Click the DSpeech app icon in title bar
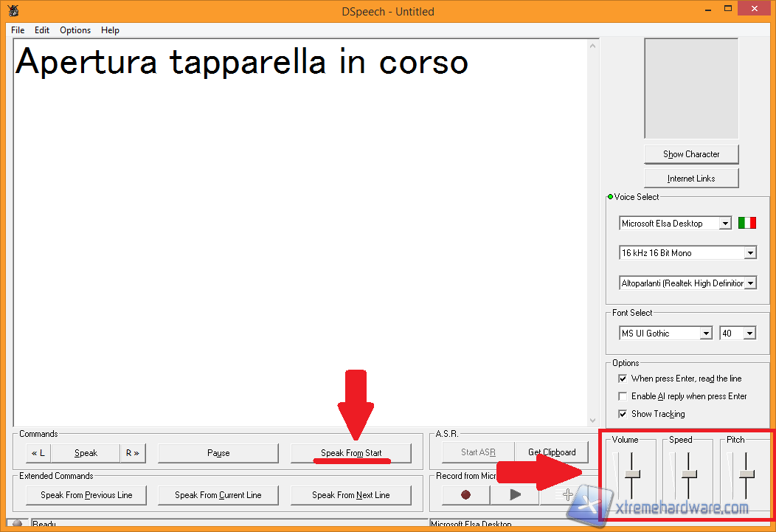Image resolution: width=776 pixels, height=532 pixels. [13, 11]
